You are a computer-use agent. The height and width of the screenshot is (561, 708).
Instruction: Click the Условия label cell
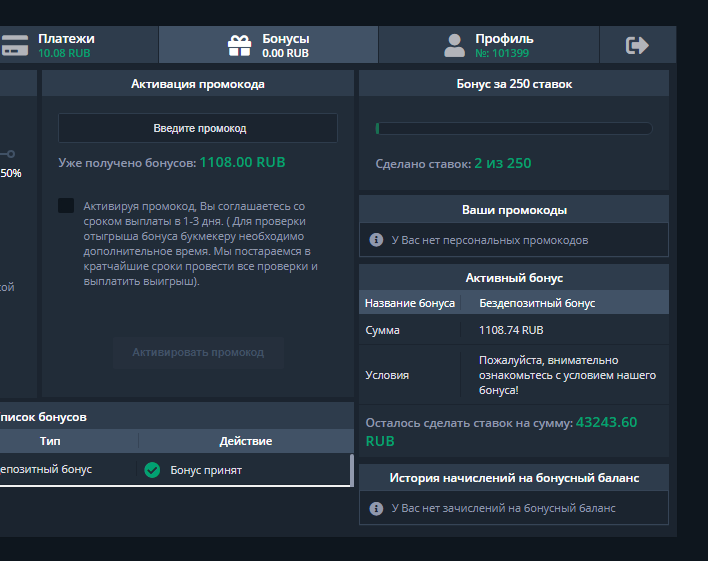tap(387, 375)
